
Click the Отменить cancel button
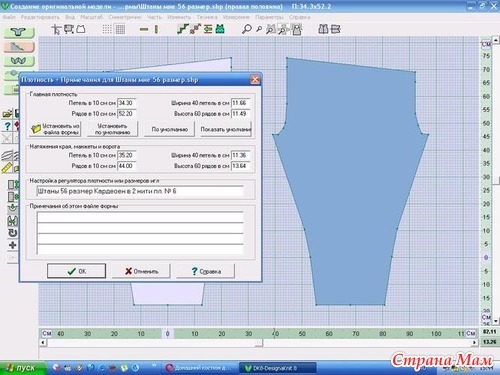pyautogui.click(x=141, y=271)
